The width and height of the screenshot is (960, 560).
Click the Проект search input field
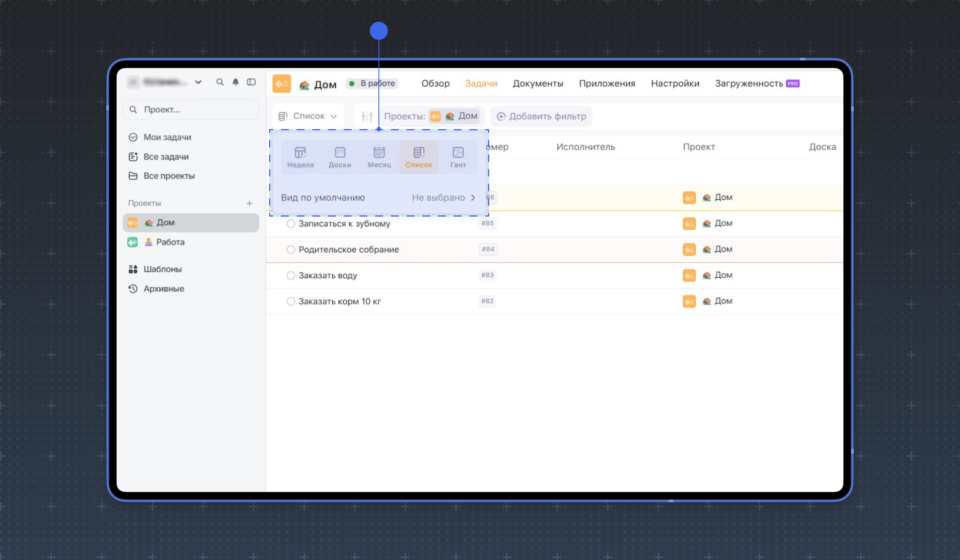click(x=191, y=110)
